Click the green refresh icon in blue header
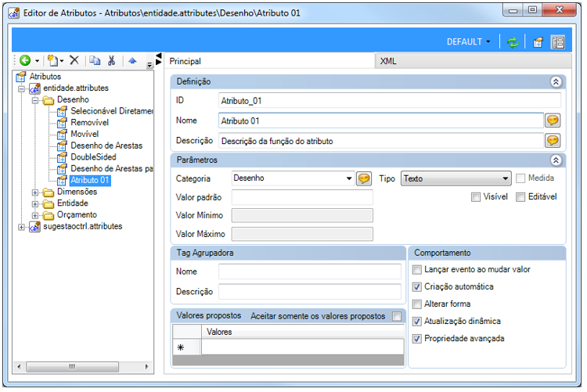This screenshot has width=587, height=392. (x=513, y=42)
